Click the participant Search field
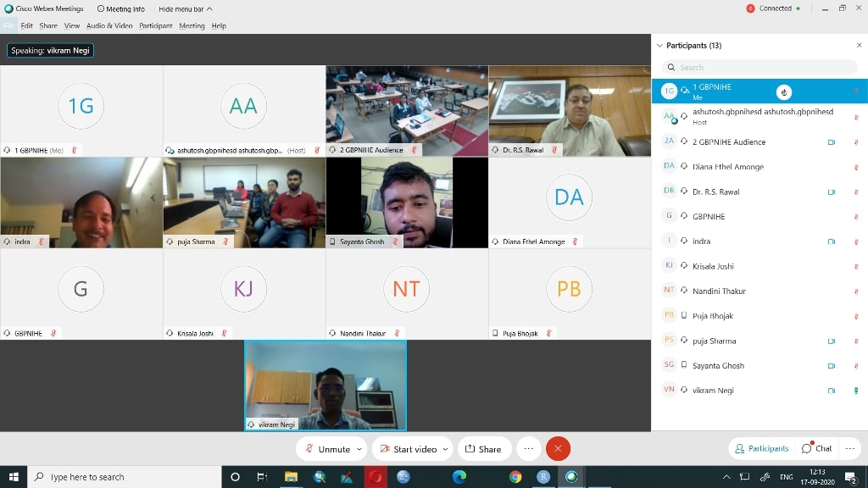Image resolution: width=868 pixels, height=488 pixels. click(x=759, y=67)
